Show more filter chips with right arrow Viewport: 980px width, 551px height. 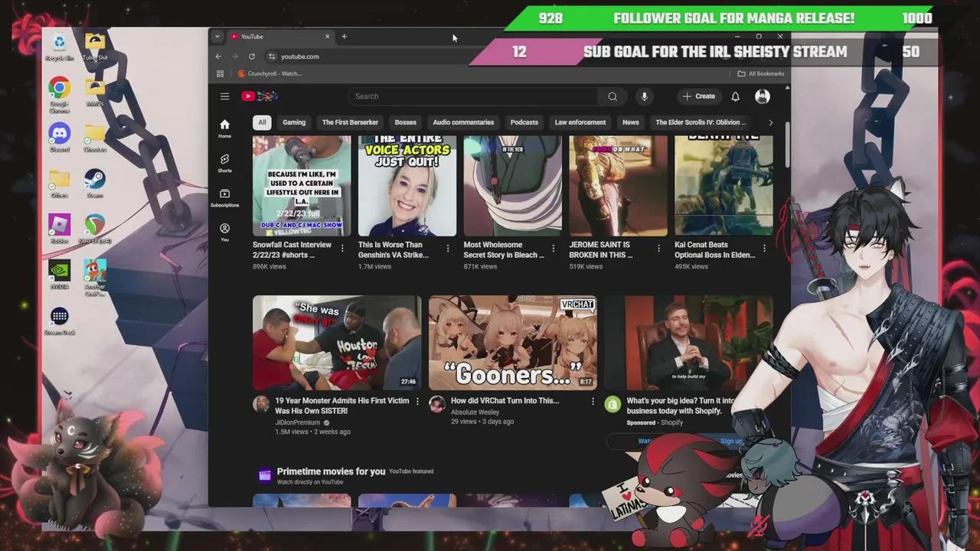[x=770, y=122]
